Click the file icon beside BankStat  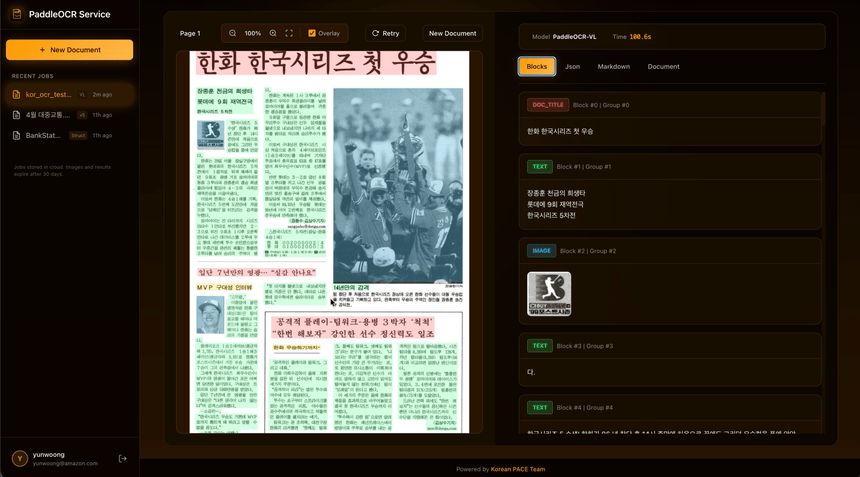point(16,135)
